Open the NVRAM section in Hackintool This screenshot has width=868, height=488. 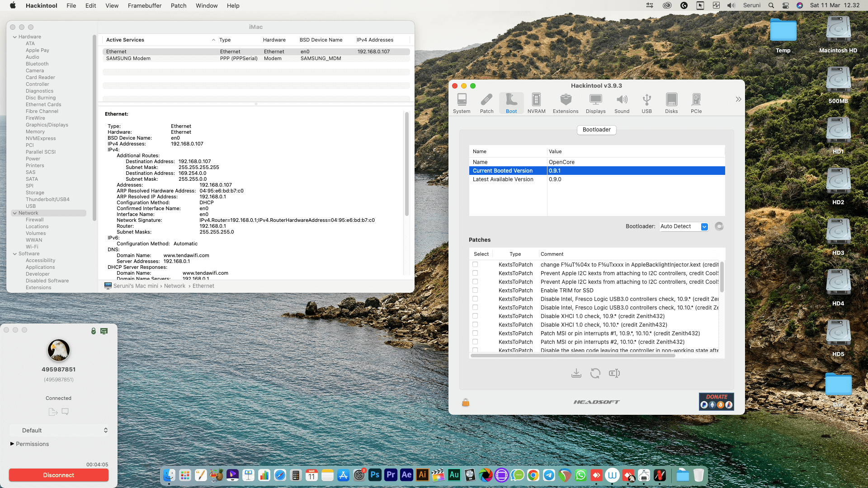pyautogui.click(x=536, y=103)
